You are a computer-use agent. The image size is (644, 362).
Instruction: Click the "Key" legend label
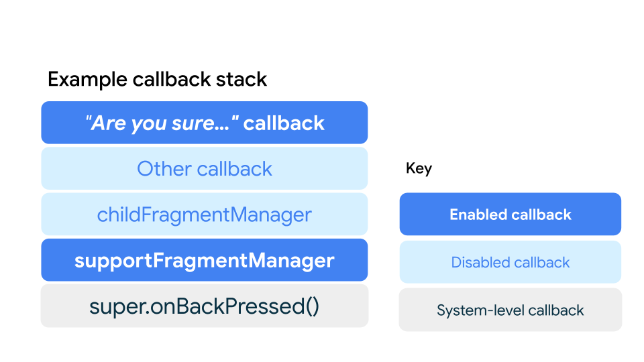(419, 168)
